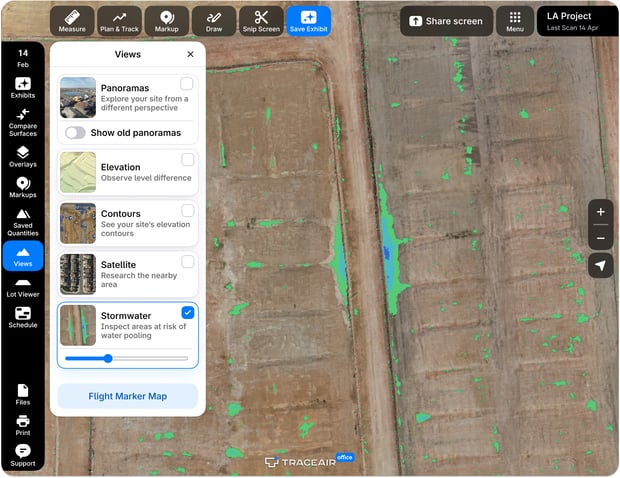Open Lot Viewer in sidebar
This screenshot has width=620, height=478.
(x=23, y=287)
